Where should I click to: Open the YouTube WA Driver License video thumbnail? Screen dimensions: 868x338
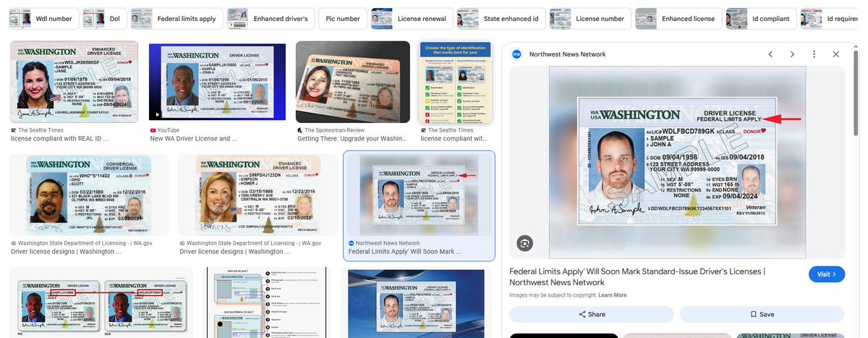click(x=217, y=82)
